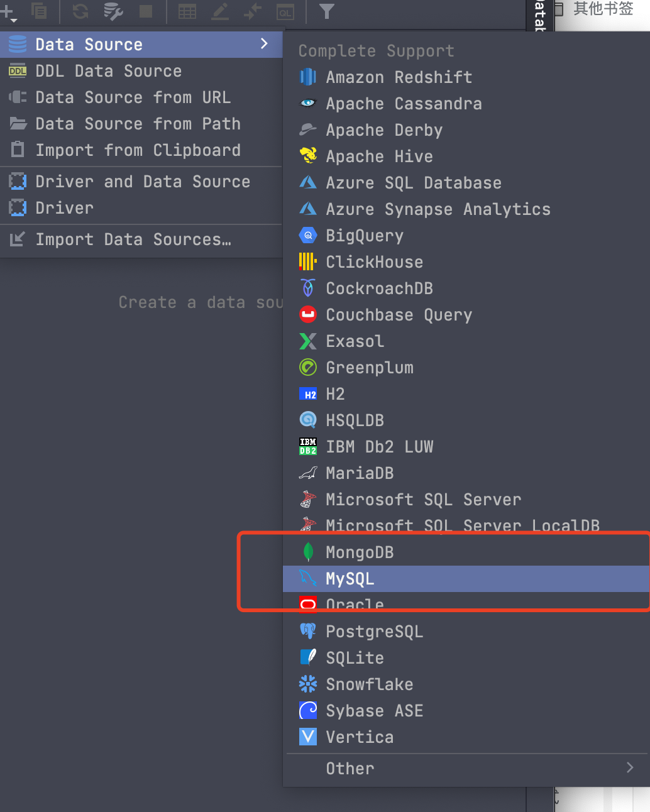Click the Apache Derby hat icon
650x812 pixels.
(x=308, y=130)
